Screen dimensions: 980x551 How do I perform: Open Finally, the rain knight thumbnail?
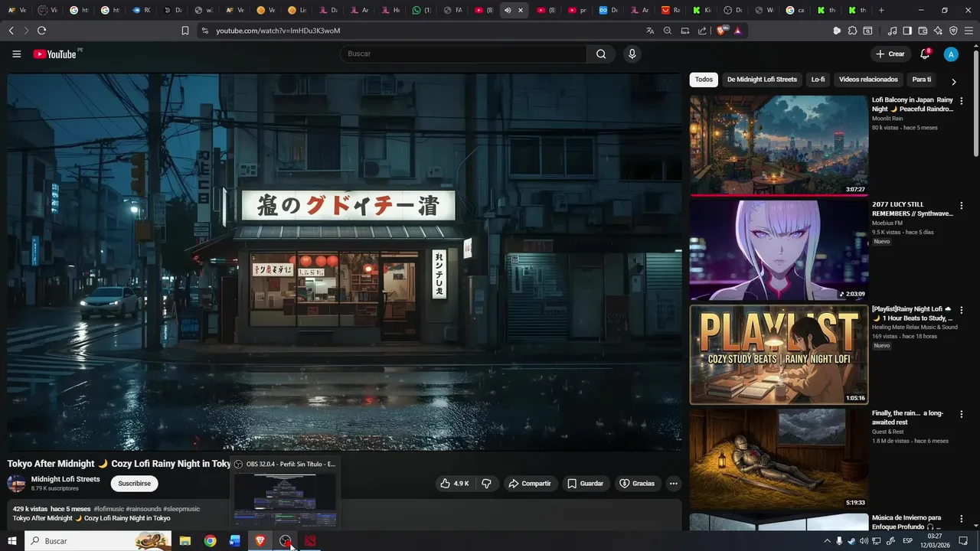tap(779, 459)
